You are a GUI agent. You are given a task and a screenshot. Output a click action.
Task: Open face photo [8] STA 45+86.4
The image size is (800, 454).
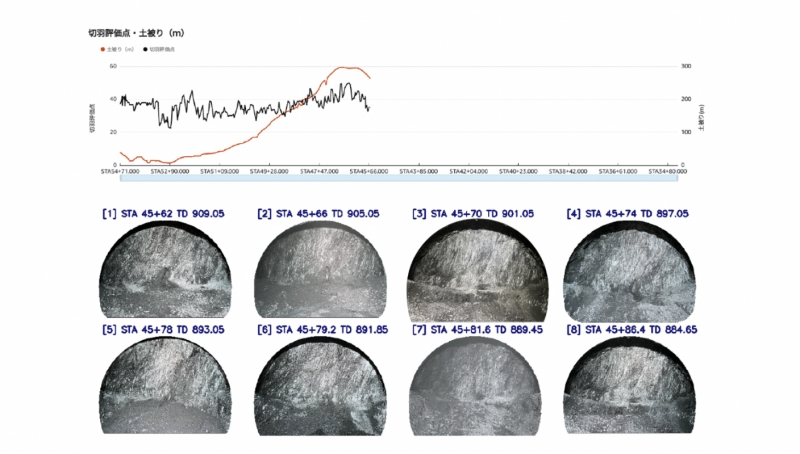click(x=629, y=386)
